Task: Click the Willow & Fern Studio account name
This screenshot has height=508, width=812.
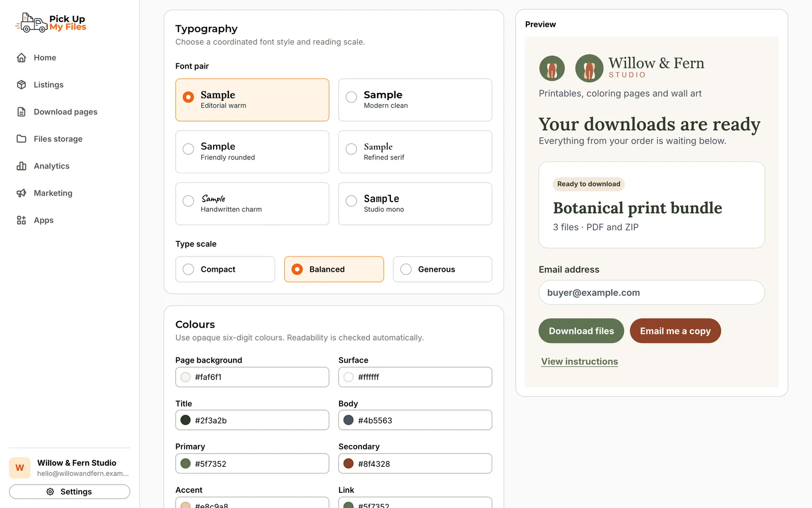Action: [x=77, y=463]
